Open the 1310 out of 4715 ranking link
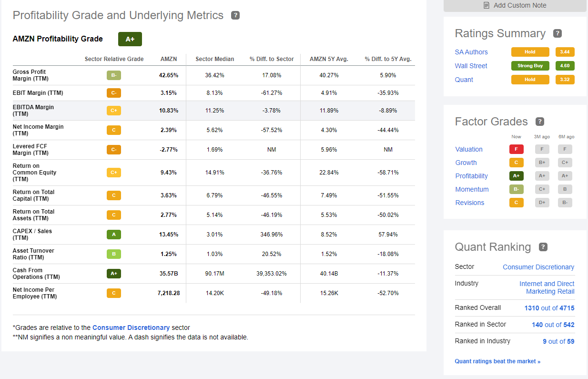Screen dimensions: 588x379 [549, 308]
